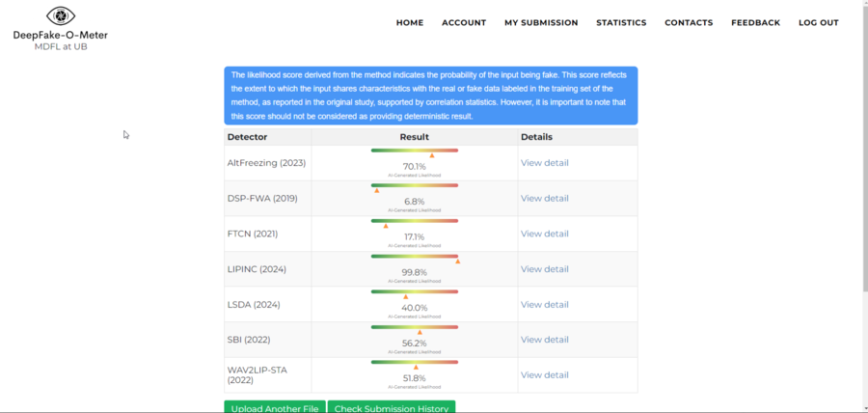Open MY SUBMISSION in navigation bar
The image size is (868, 413).
[540, 23]
